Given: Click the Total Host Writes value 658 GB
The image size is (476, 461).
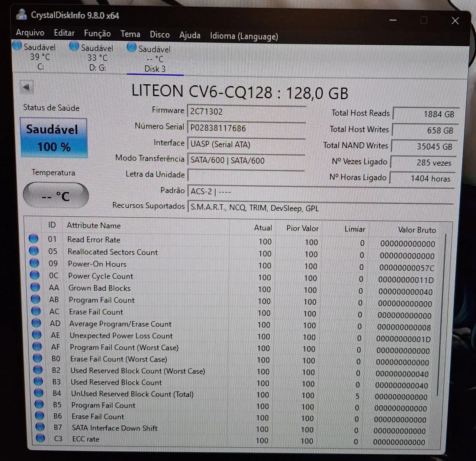Looking at the screenshot, I should click(425, 130).
